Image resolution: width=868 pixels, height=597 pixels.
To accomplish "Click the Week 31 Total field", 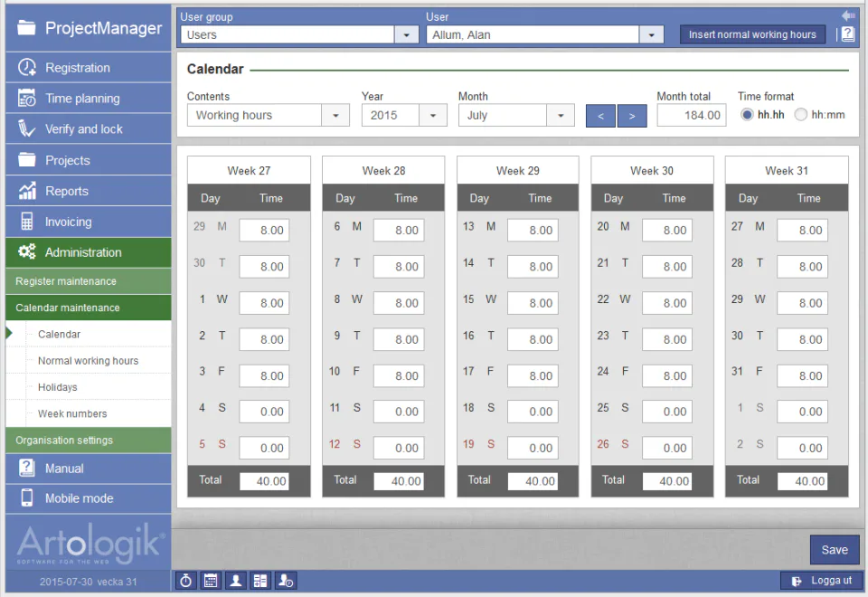I will pyautogui.click(x=802, y=480).
